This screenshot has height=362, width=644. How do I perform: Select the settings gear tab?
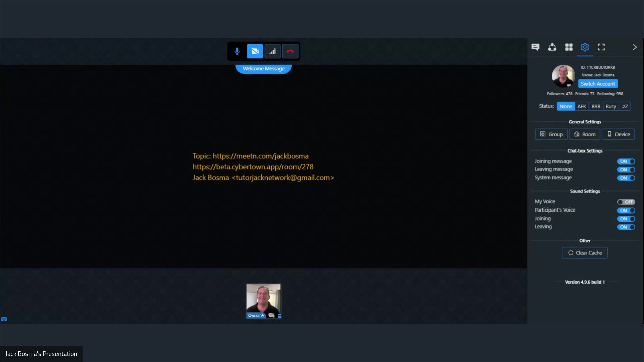[x=585, y=47]
